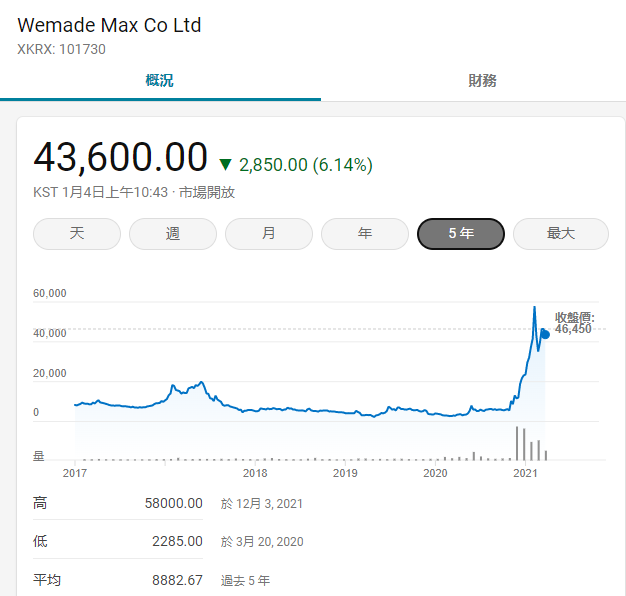
Task: Switch to the 概況 tab
Action: click(160, 81)
